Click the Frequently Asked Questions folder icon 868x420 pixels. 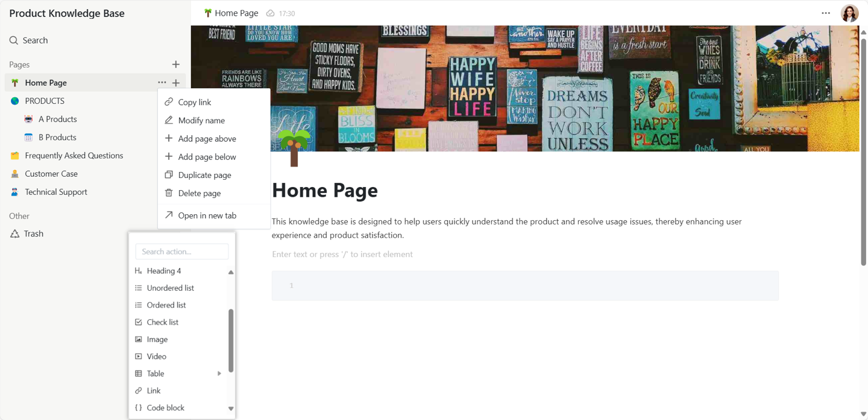15,156
